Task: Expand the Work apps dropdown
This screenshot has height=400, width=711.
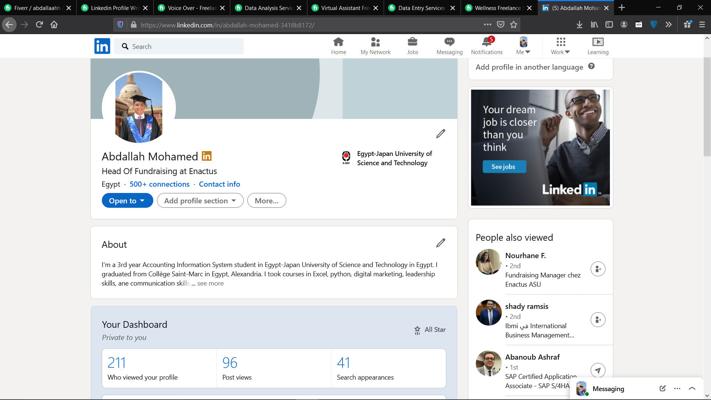Action: coord(560,46)
